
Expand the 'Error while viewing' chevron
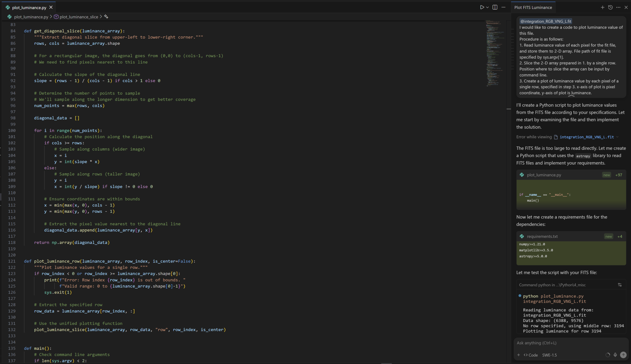617,137
